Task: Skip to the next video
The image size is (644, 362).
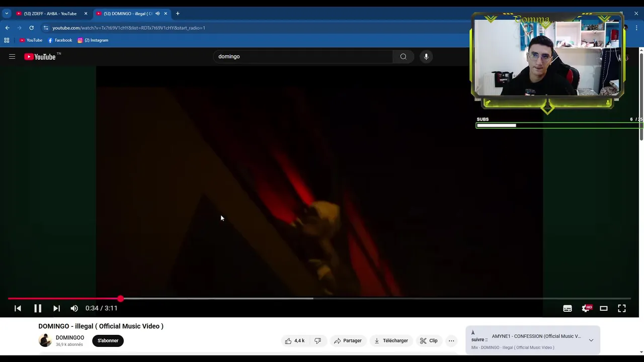Action: tap(56, 308)
